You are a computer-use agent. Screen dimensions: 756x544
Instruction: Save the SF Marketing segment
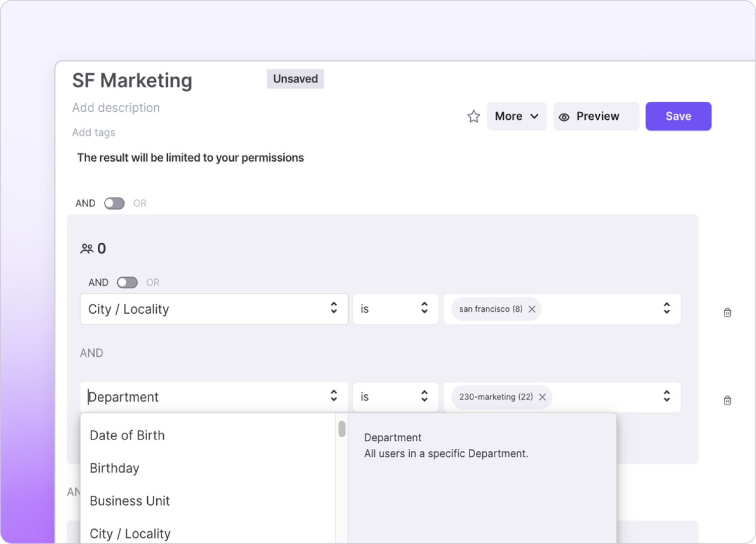coord(678,116)
